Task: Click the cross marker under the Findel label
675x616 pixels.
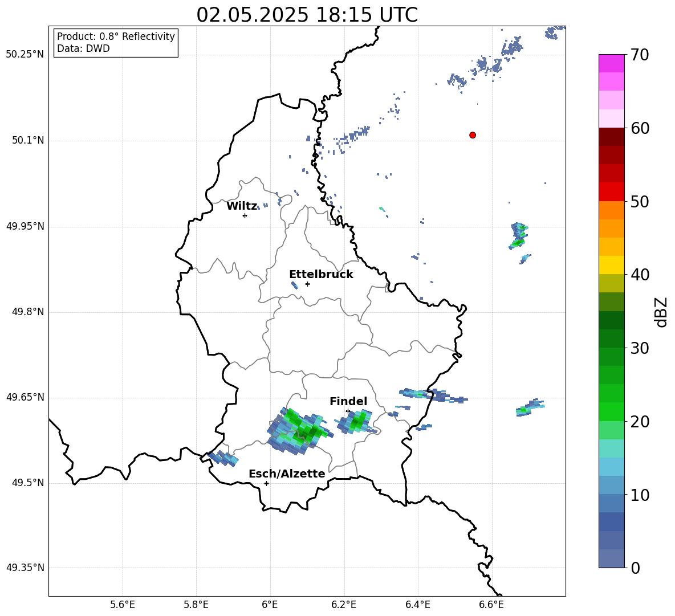Action: [x=348, y=411]
